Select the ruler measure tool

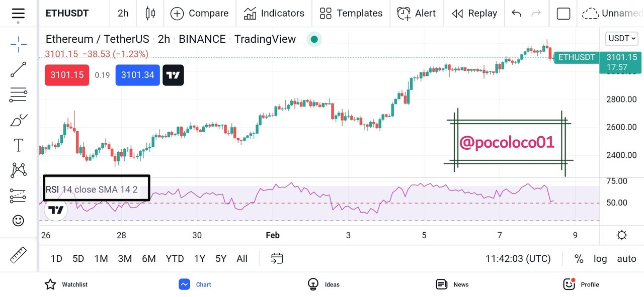point(19,255)
